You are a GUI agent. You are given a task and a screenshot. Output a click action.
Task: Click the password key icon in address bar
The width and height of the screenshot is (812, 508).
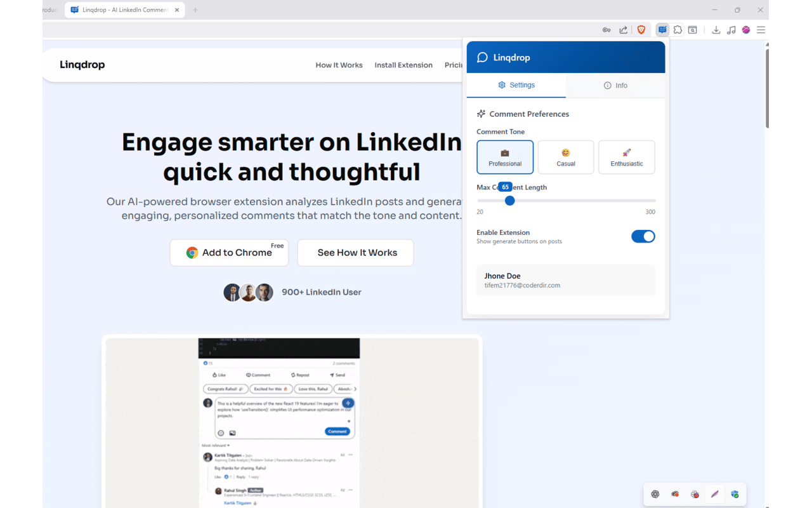tap(606, 30)
